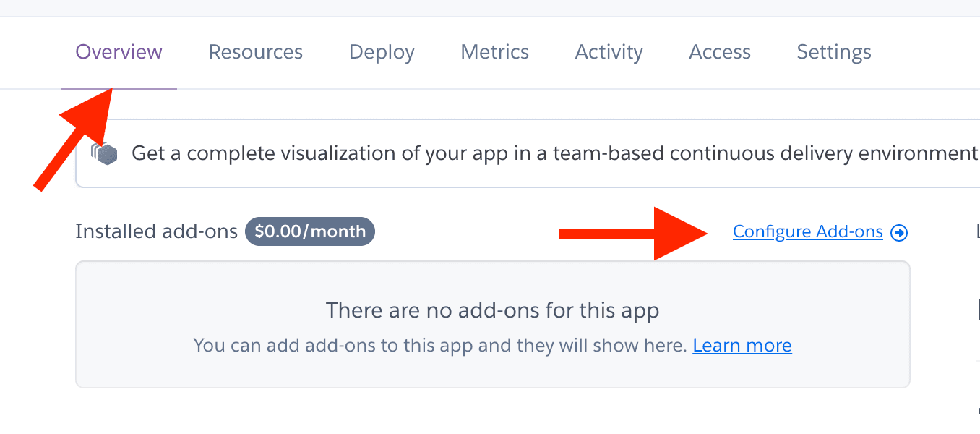Screen dimensions: 980x434
Task: Open the Access tab
Action: tap(720, 52)
